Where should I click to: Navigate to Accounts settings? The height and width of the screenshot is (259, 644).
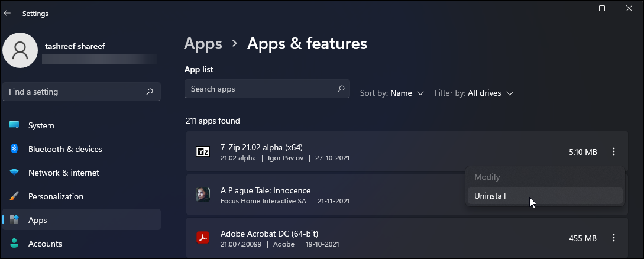[45, 244]
